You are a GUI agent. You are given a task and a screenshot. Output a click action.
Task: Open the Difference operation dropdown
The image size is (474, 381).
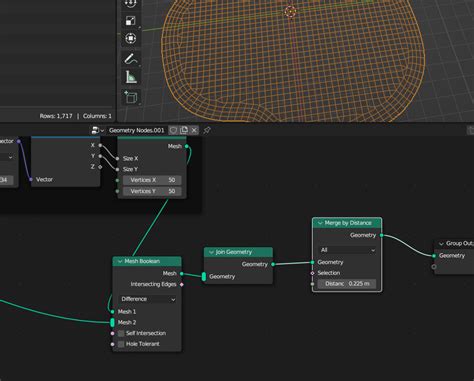148,299
